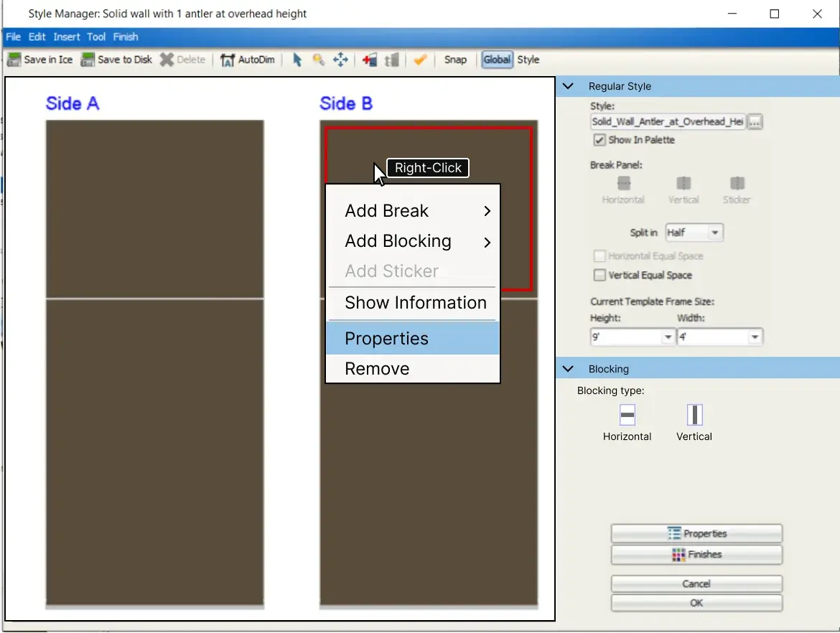The height and width of the screenshot is (633, 840).
Task: Click the Save in Ice toolbar button
Action: pyautogui.click(x=40, y=60)
